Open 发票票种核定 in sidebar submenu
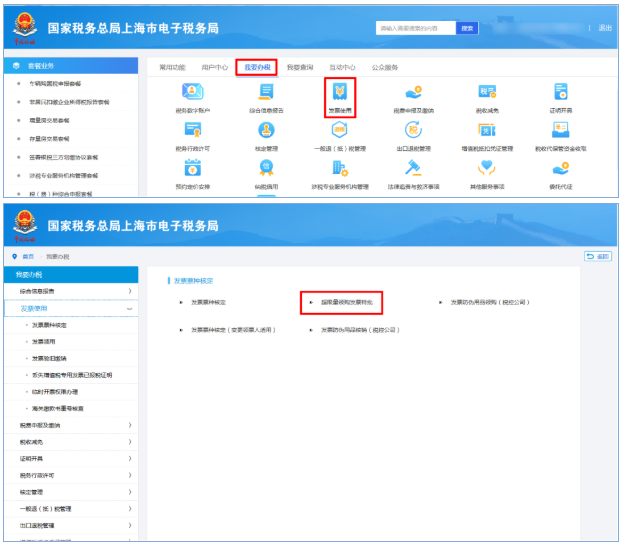Viewport: 623px width, 546px height. click(x=49, y=325)
